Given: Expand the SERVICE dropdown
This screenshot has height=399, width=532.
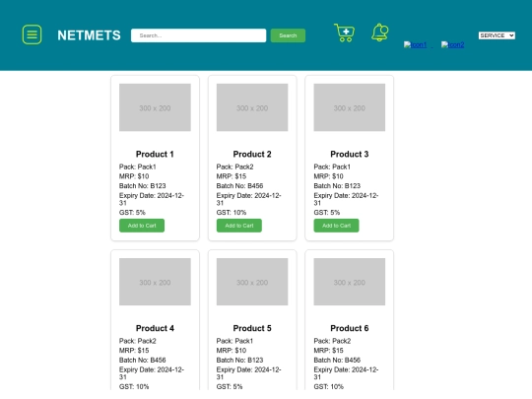Looking at the screenshot, I should coord(497,35).
